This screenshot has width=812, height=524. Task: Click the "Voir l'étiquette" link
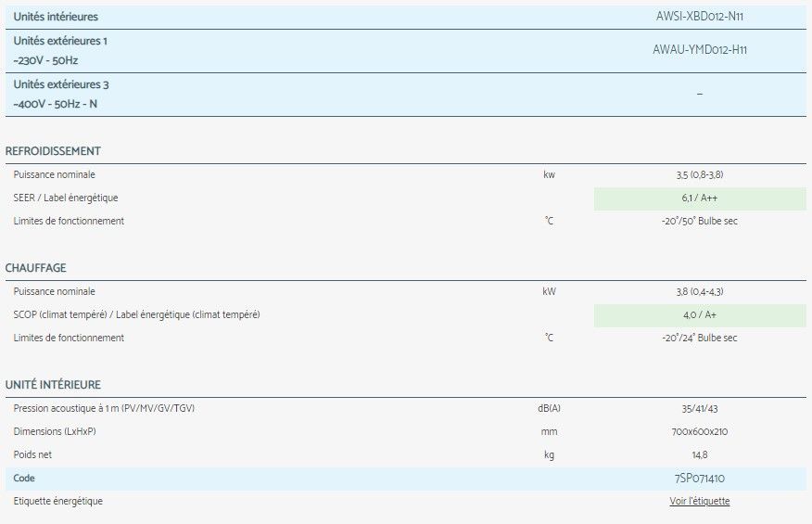699,501
